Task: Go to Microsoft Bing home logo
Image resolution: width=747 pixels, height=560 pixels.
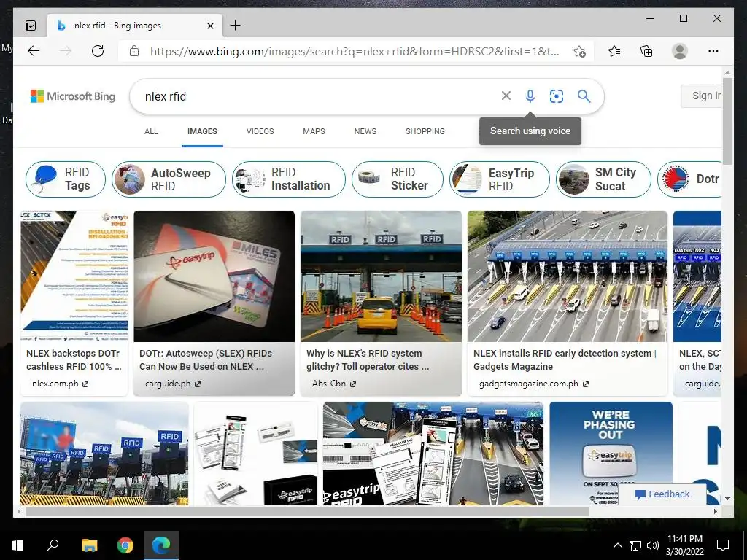Action: point(73,96)
